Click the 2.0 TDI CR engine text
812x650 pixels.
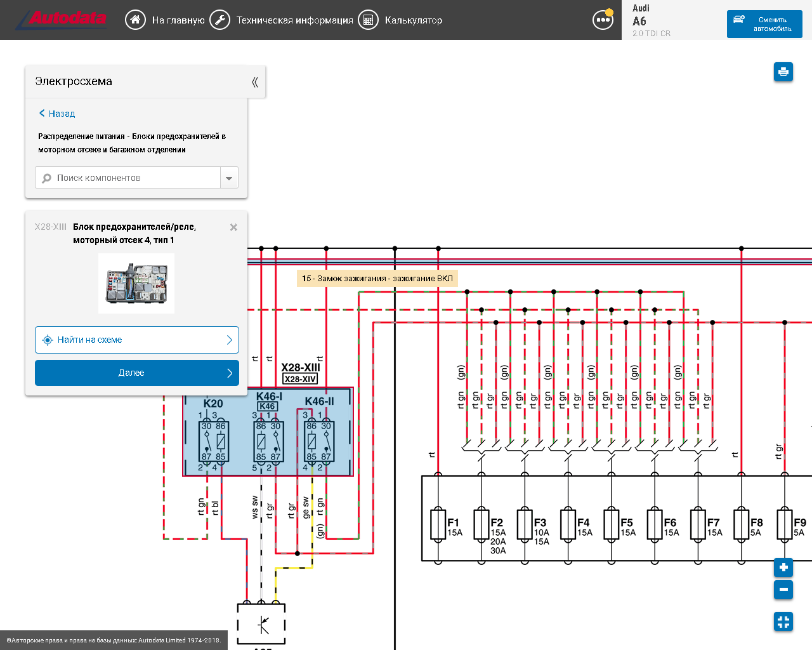click(x=652, y=34)
